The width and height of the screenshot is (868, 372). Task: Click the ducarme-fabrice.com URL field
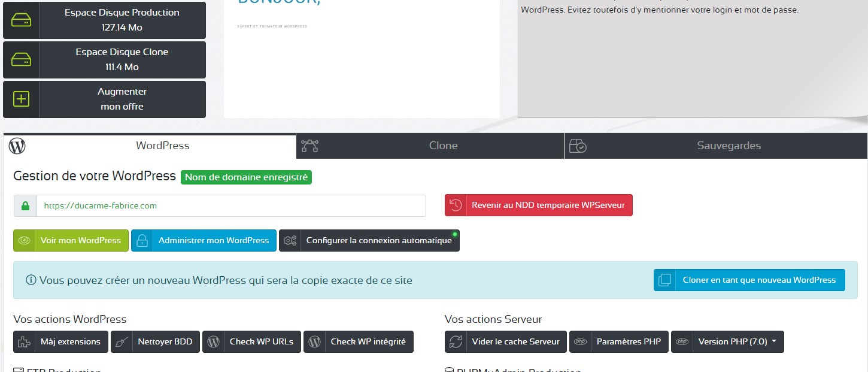(230, 205)
